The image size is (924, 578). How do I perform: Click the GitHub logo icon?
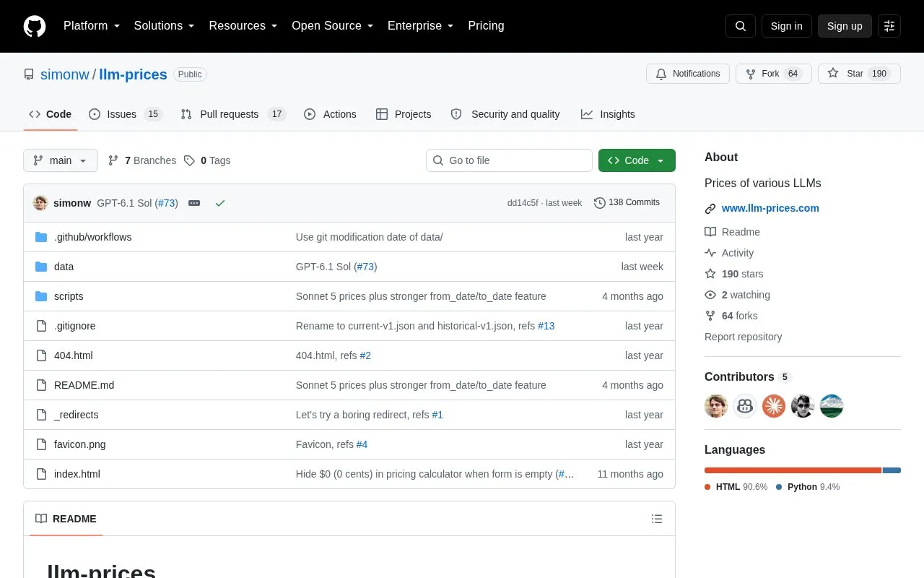click(x=35, y=26)
